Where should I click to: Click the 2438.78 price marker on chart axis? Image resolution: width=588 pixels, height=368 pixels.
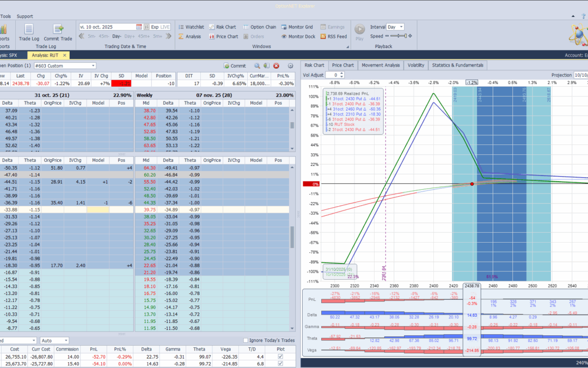tap(471, 286)
